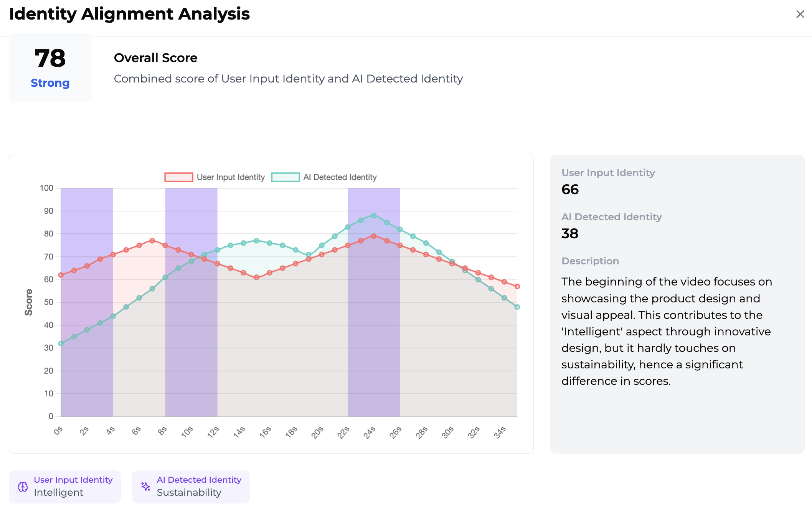
Task: Hide User Input Identity series via legend label
Action: (x=231, y=177)
